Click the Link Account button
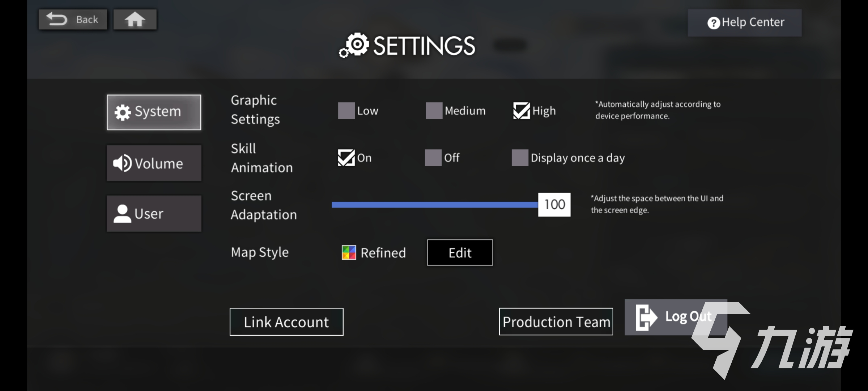868x391 pixels. (x=286, y=321)
